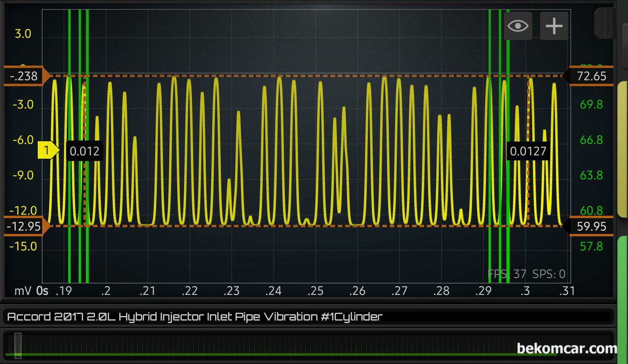
Task: Click the 0.0127 measurement label
Action: click(528, 151)
